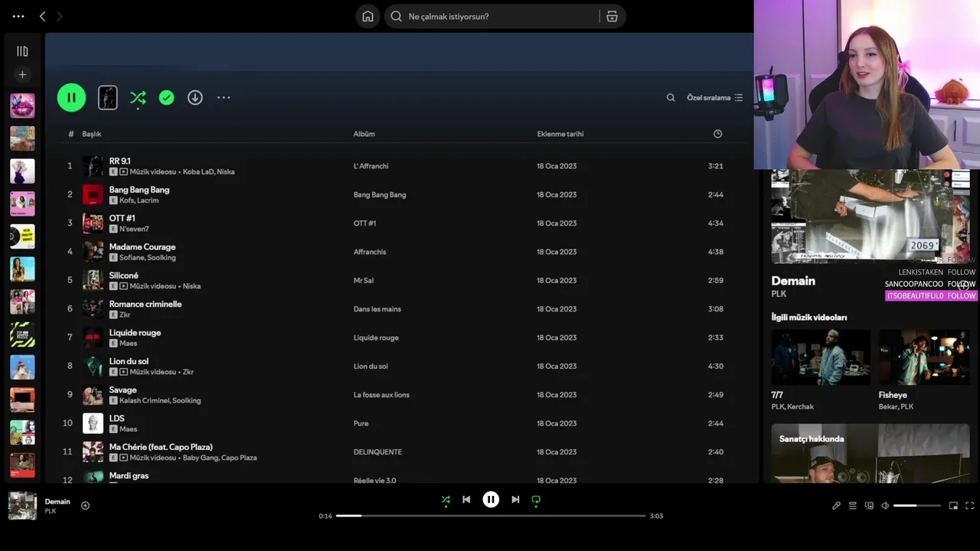The image size is (980, 551).
Task: Open the now playing Demain cover thumbnail
Action: (22, 506)
